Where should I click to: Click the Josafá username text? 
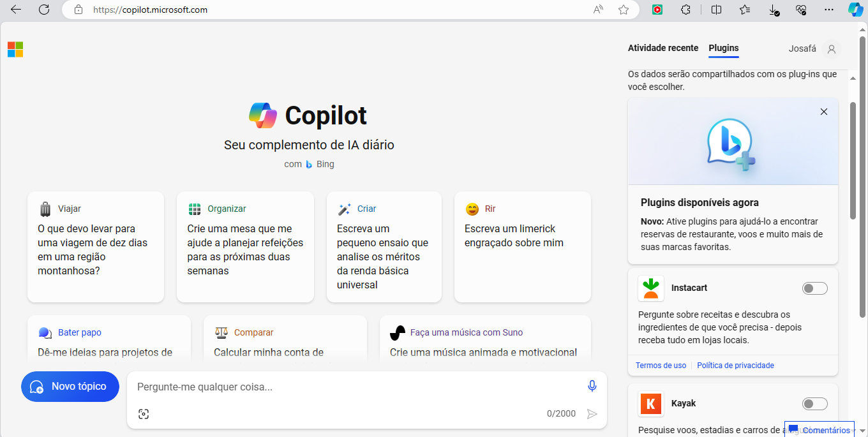(802, 48)
